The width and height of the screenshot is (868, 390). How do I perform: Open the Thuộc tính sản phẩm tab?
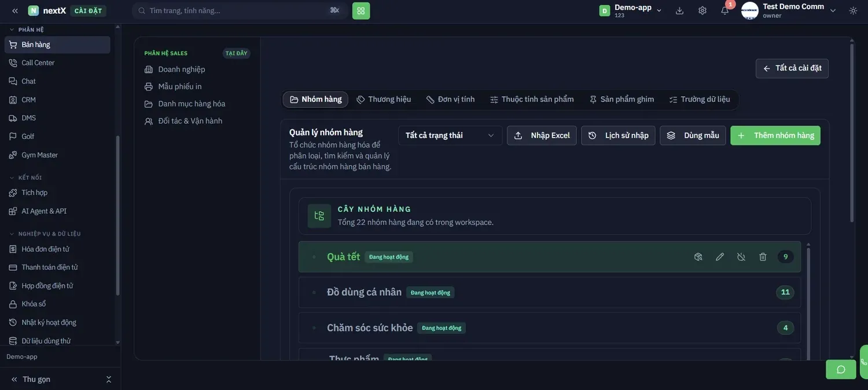[x=532, y=100]
